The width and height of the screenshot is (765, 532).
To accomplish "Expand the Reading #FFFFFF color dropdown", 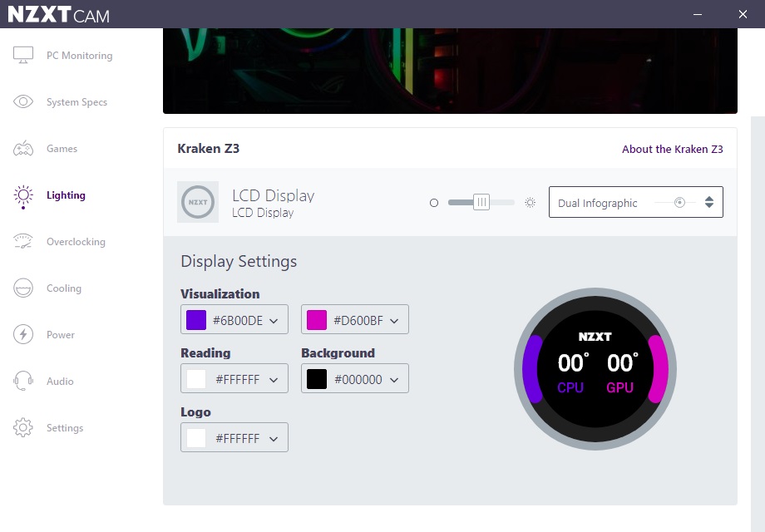I will click(234, 378).
